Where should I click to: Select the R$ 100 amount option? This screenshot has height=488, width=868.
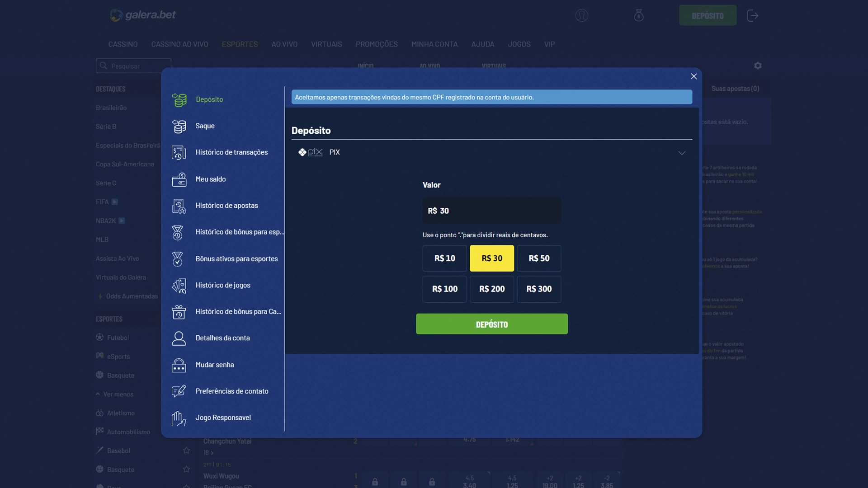click(x=445, y=289)
